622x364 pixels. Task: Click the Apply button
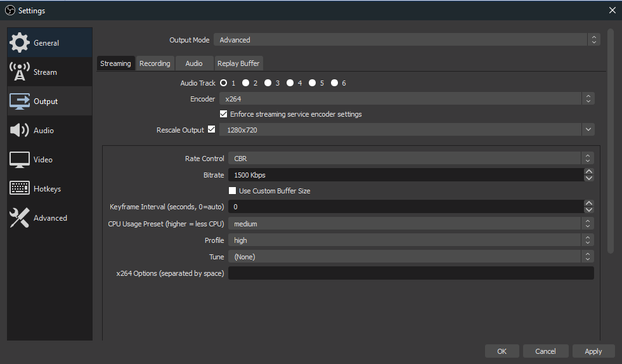[x=593, y=351]
